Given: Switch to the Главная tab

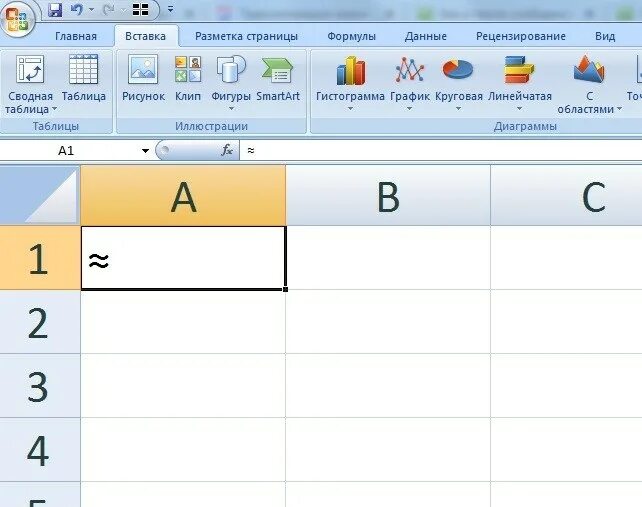Looking at the screenshot, I should 76,36.
